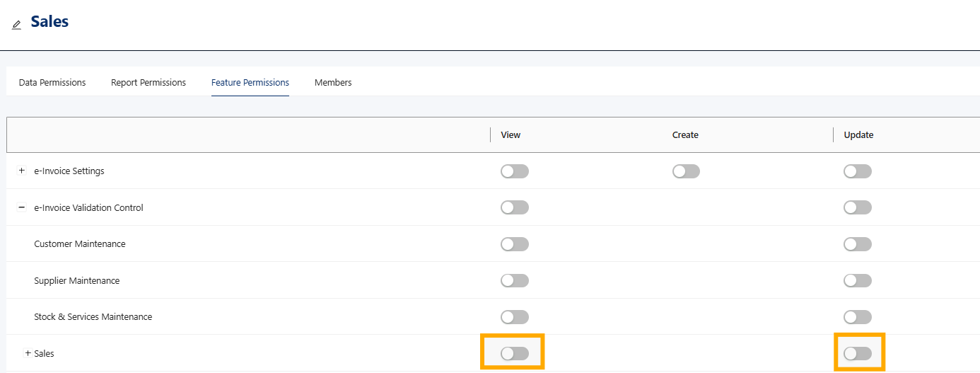Enable View toggle for e-Invoice Settings

pyautogui.click(x=515, y=171)
